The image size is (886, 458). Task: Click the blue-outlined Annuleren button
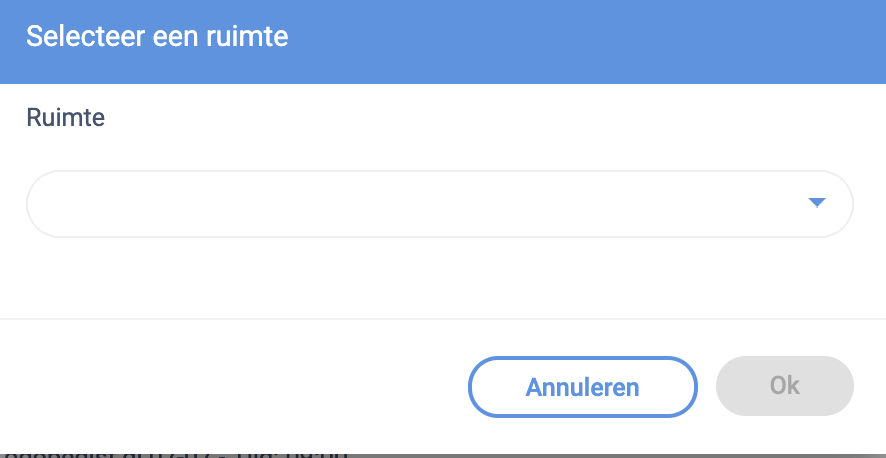(x=582, y=386)
